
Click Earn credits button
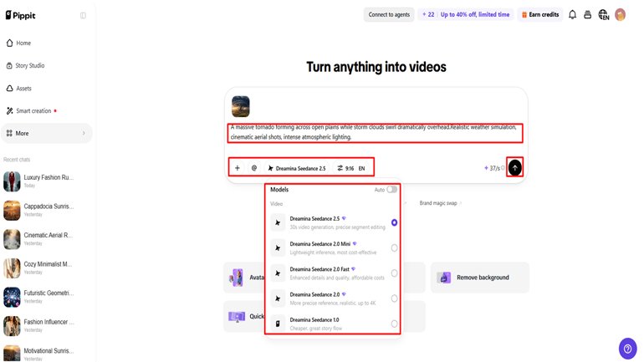pyautogui.click(x=540, y=15)
